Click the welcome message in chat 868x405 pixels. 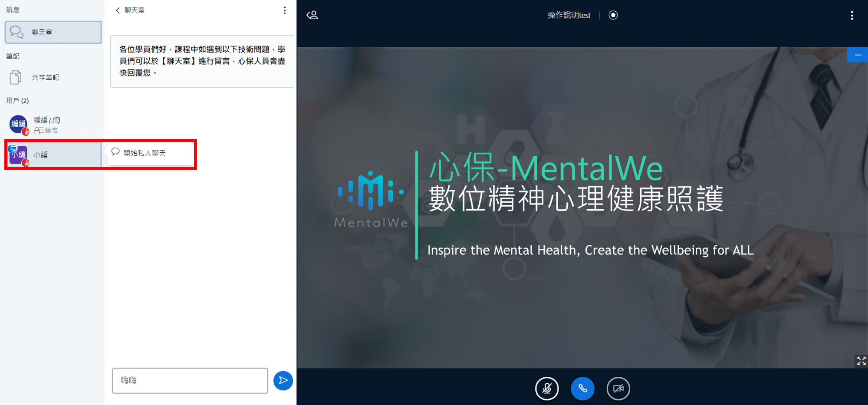(x=202, y=61)
